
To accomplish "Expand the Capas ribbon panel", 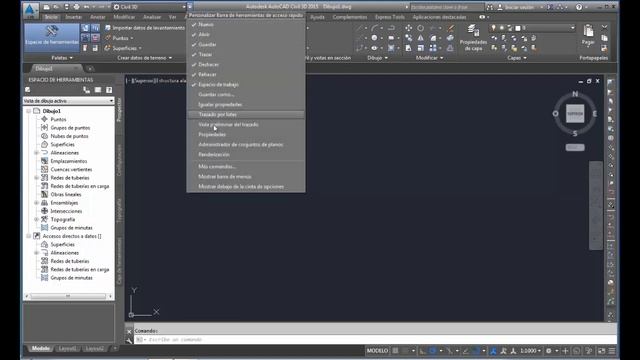I will click(x=516, y=58).
